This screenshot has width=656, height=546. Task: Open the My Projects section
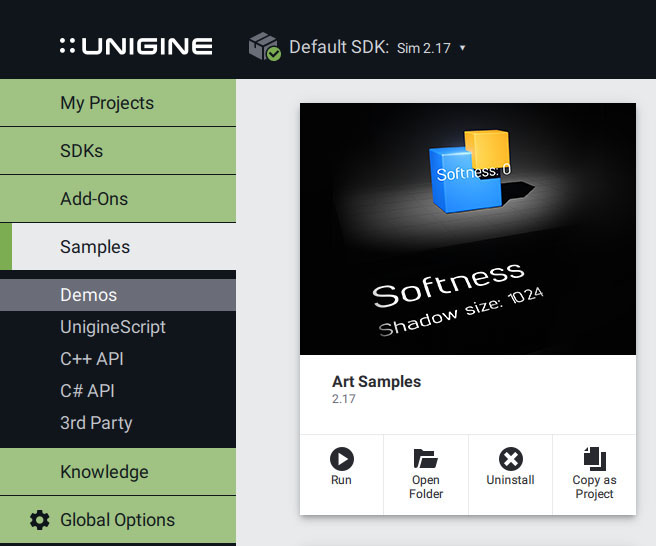click(107, 103)
